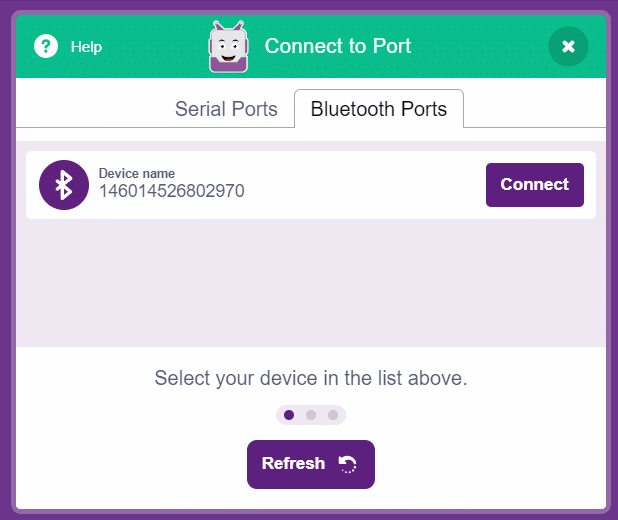The image size is (618, 520).
Task: Select the Bluetooth Ports tab
Action: pos(379,109)
